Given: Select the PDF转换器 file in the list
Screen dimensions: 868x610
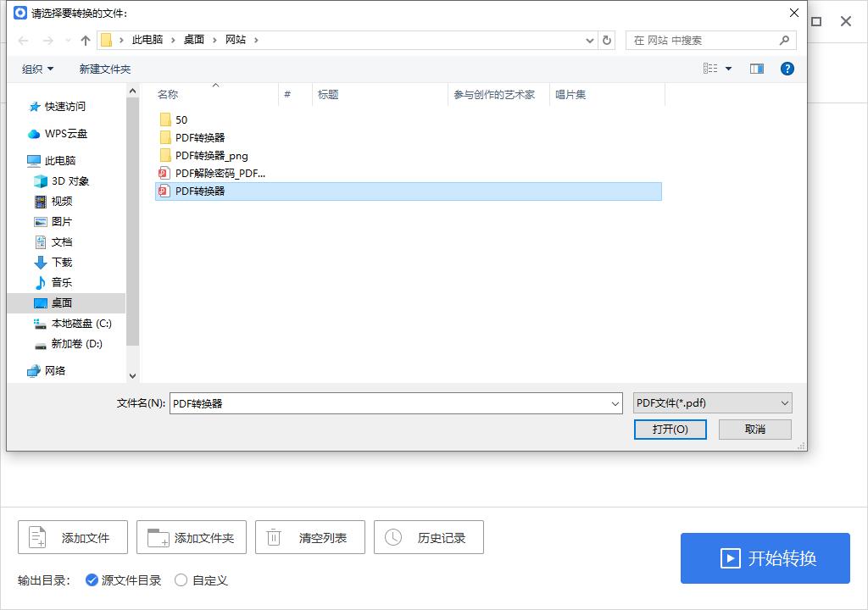Looking at the screenshot, I should tap(198, 191).
